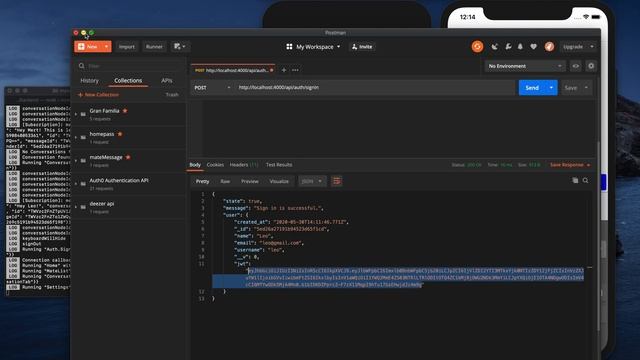640x360 pixels.
Task: Select the Test Results tab
Action: point(279,165)
